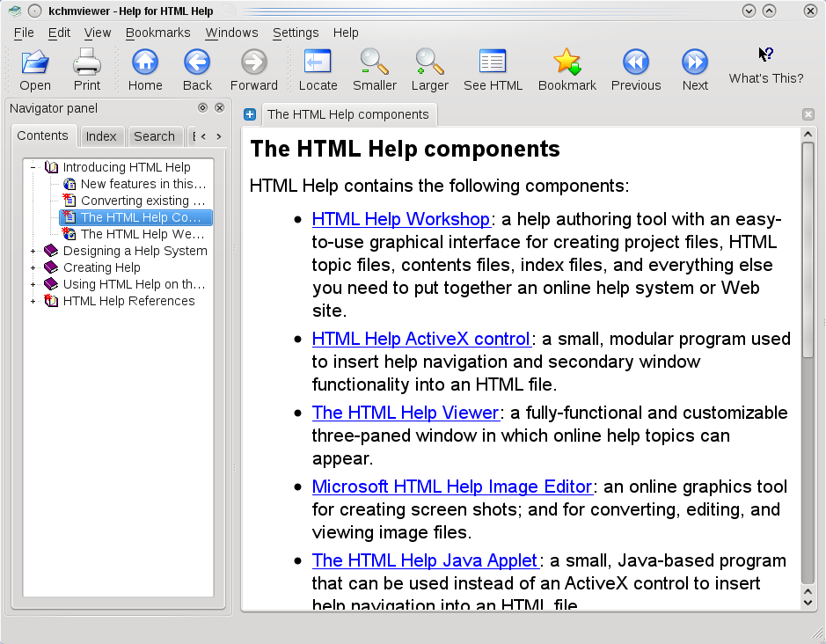Open the Bookmarks menu
The image size is (826, 644).
pyautogui.click(x=158, y=33)
